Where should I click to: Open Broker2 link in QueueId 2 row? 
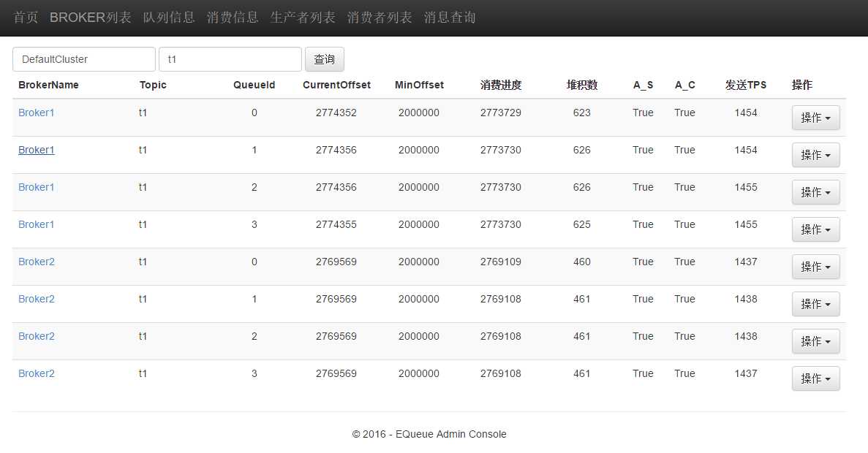[x=37, y=336]
